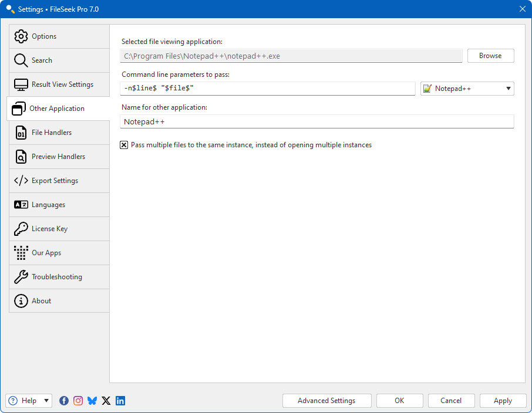532x413 pixels.
Task: Open the Result View Settings tab
Action: (x=59, y=84)
